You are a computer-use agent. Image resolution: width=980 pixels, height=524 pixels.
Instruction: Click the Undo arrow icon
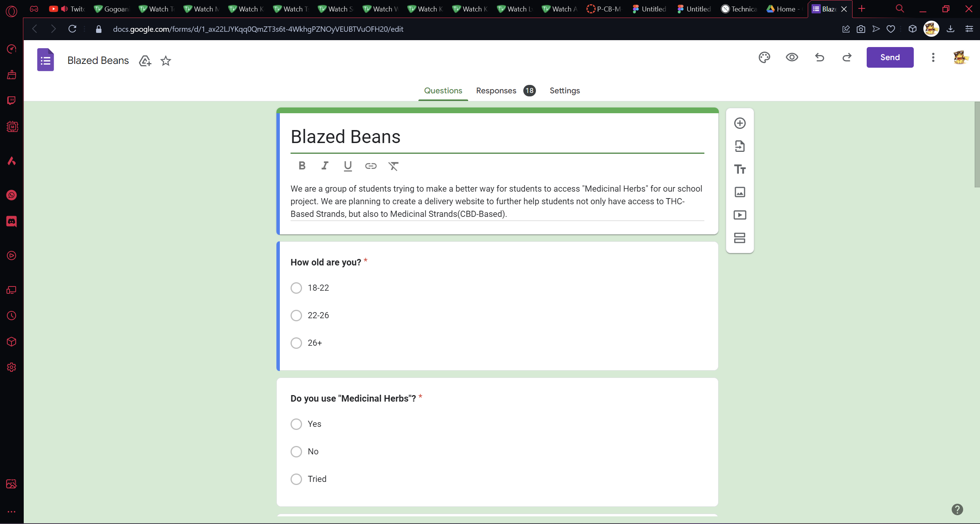pos(819,57)
